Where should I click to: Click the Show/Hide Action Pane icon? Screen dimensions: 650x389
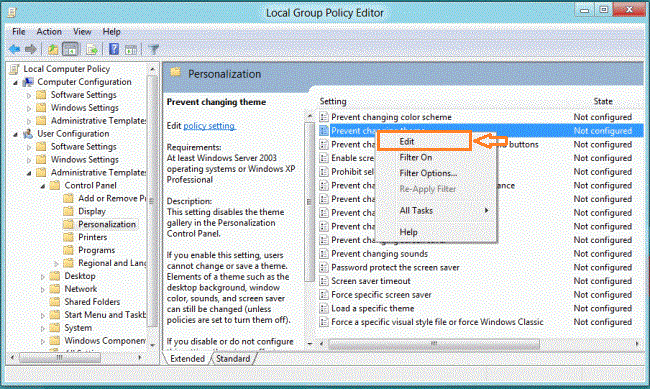131,50
